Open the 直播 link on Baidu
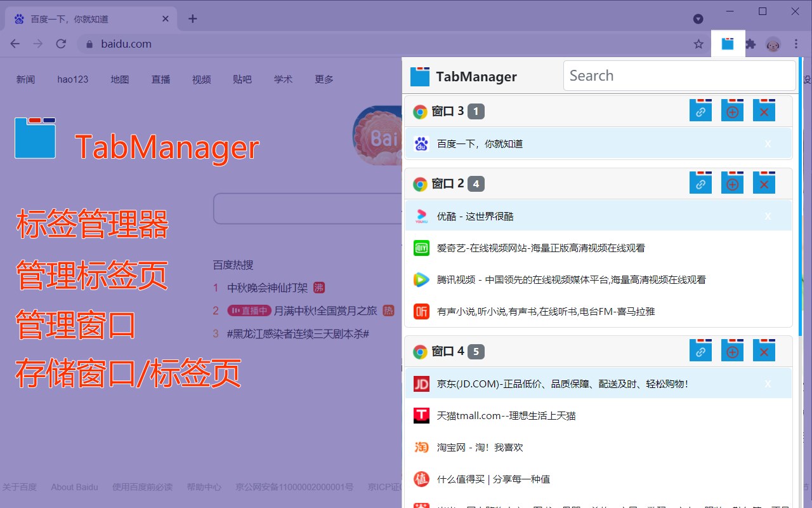This screenshot has height=508, width=812. [x=160, y=79]
